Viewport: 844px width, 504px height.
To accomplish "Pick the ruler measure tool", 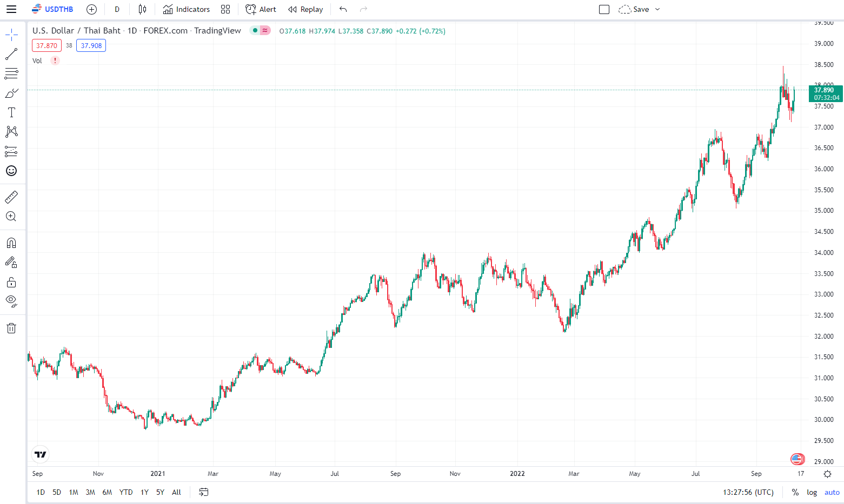I will pos(11,197).
